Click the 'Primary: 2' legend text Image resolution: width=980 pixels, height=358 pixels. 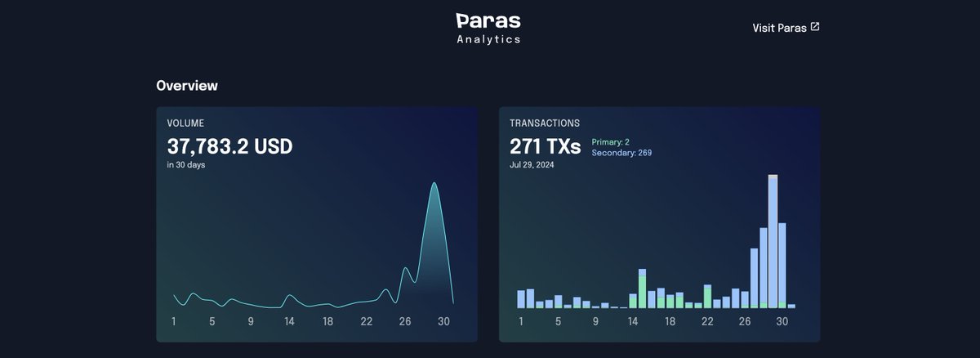[610, 141]
